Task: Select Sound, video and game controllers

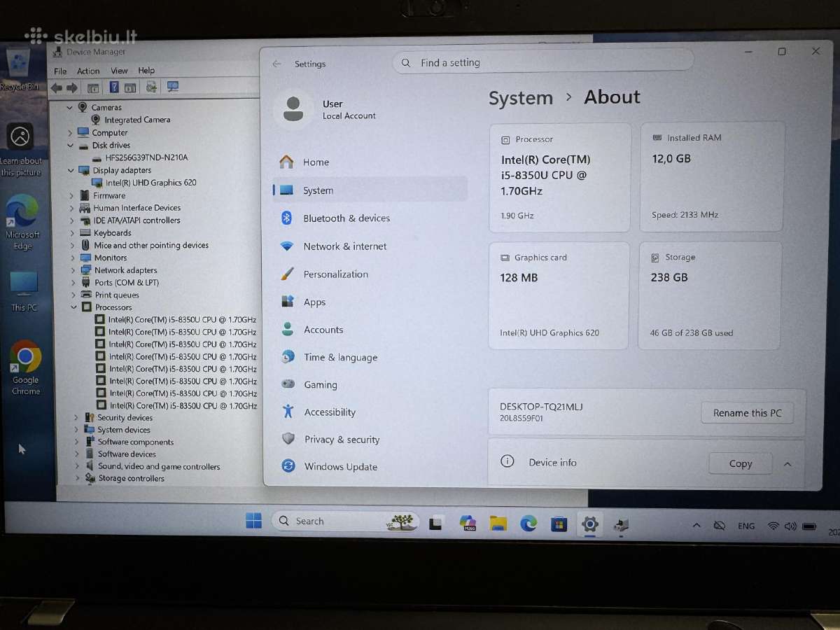Action: [x=159, y=467]
